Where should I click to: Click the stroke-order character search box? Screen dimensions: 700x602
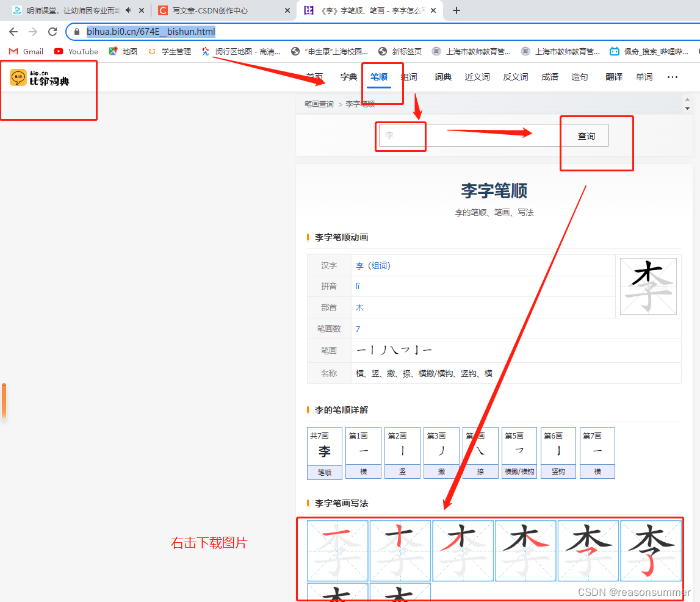[471, 135]
